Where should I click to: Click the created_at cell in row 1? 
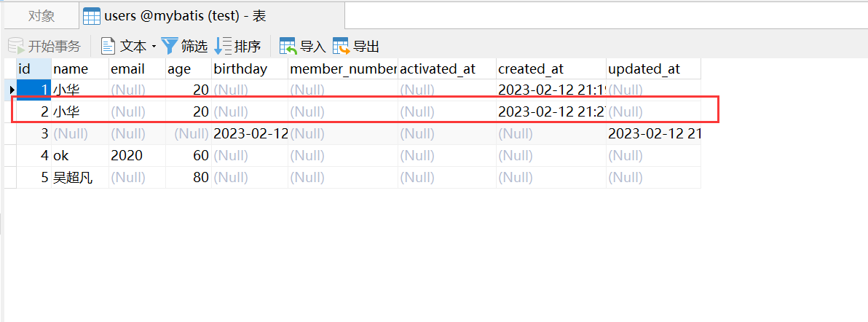point(551,90)
